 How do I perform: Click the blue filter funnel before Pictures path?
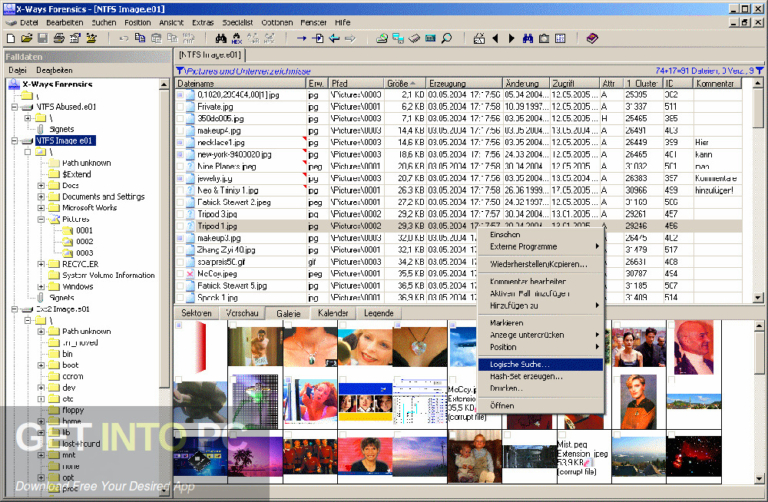point(180,71)
